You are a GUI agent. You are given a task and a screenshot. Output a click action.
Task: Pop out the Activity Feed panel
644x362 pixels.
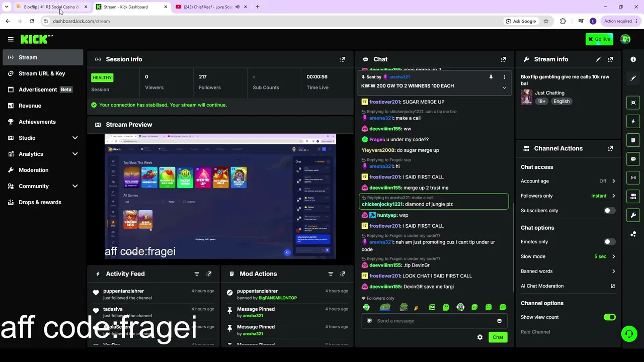209,274
